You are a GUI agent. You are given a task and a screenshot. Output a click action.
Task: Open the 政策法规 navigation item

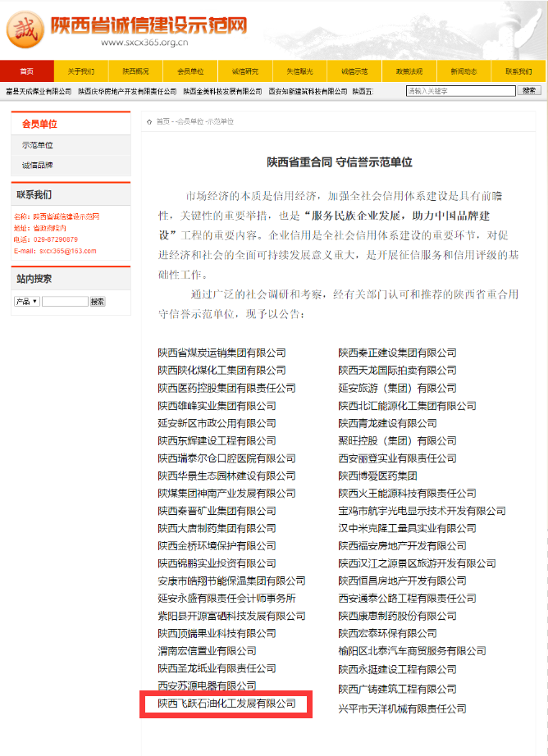(409, 71)
